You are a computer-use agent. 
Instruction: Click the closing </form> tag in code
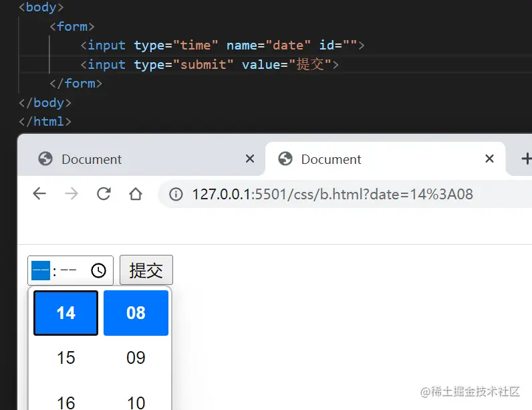pyautogui.click(x=76, y=84)
